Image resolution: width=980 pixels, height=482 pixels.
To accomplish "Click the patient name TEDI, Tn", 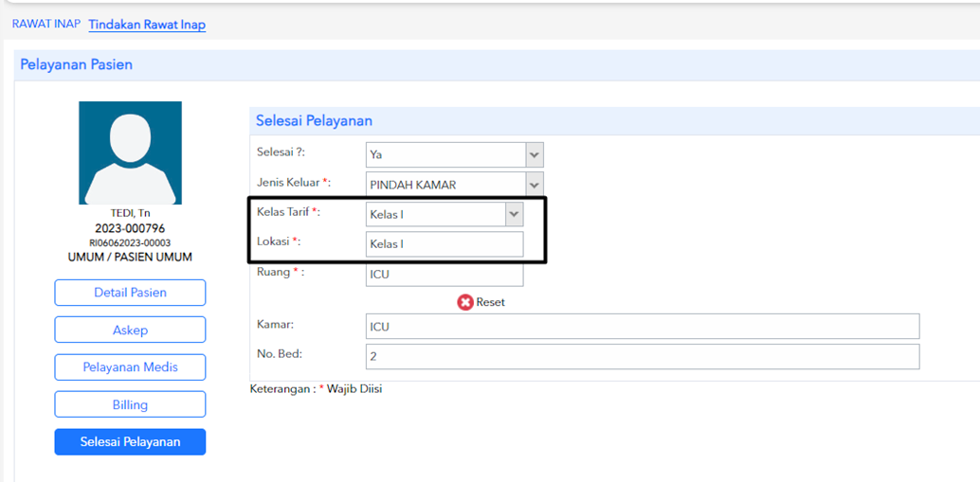I will [x=130, y=213].
